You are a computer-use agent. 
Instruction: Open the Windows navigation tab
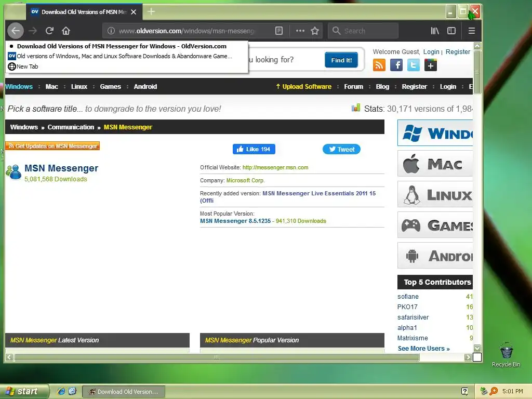(x=19, y=87)
